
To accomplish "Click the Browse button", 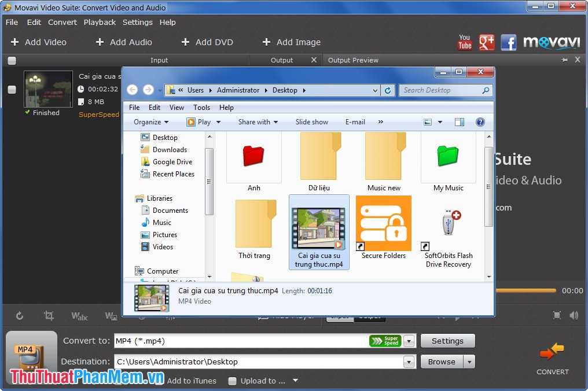I will tap(443, 361).
